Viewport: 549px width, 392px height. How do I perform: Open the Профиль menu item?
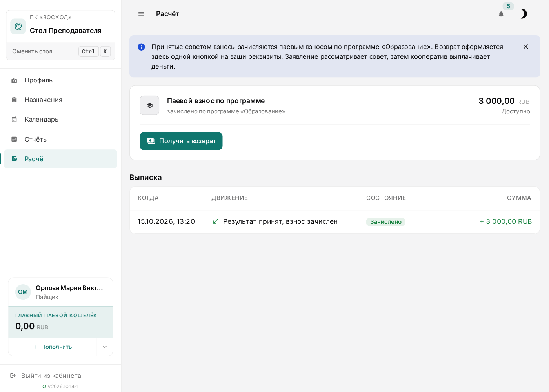click(x=60, y=80)
